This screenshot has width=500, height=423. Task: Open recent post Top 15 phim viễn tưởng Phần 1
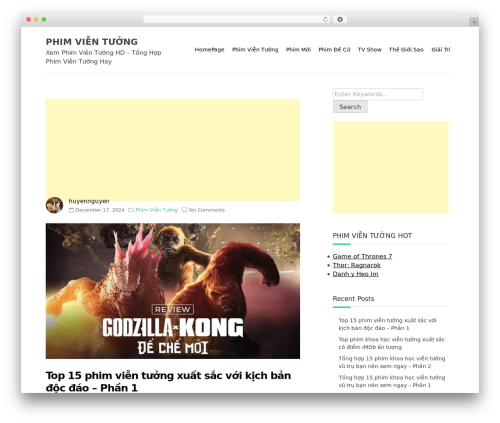click(x=387, y=324)
